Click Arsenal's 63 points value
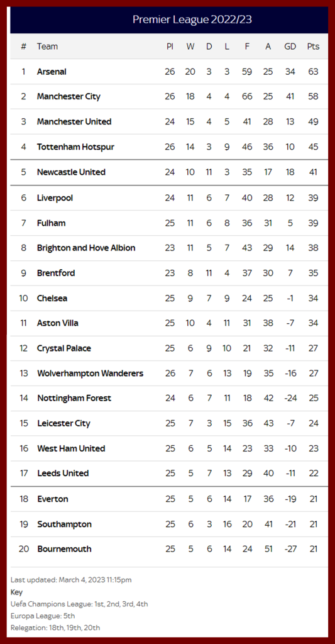 coord(313,72)
